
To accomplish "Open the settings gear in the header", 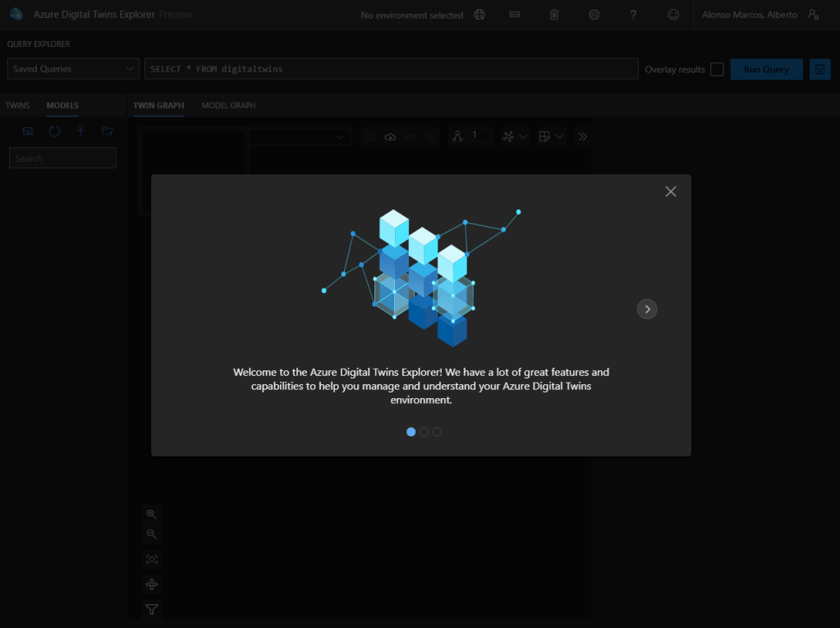I will click(x=594, y=15).
